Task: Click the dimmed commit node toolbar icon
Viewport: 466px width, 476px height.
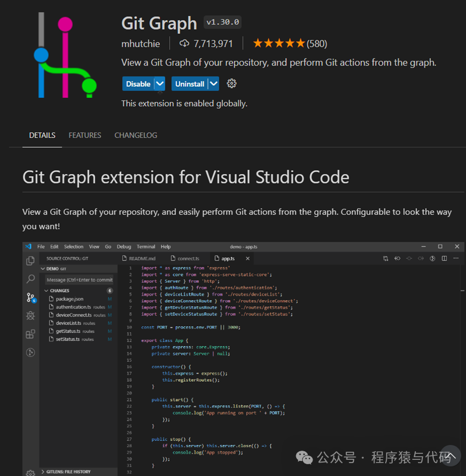Action: (x=409, y=258)
